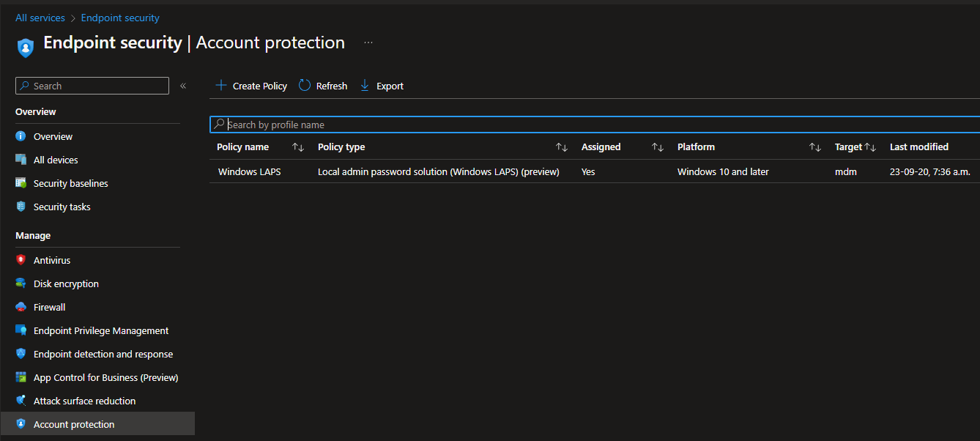The image size is (980, 441).
Task: Click the circular Refresh icon
Action: pos(305,86)
